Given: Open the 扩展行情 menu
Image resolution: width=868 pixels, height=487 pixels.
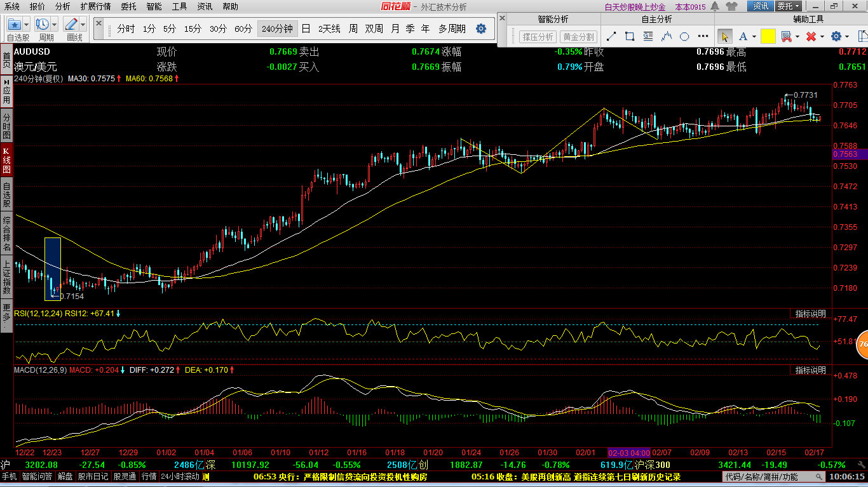Looking at the screenshot, I should 95,6.
